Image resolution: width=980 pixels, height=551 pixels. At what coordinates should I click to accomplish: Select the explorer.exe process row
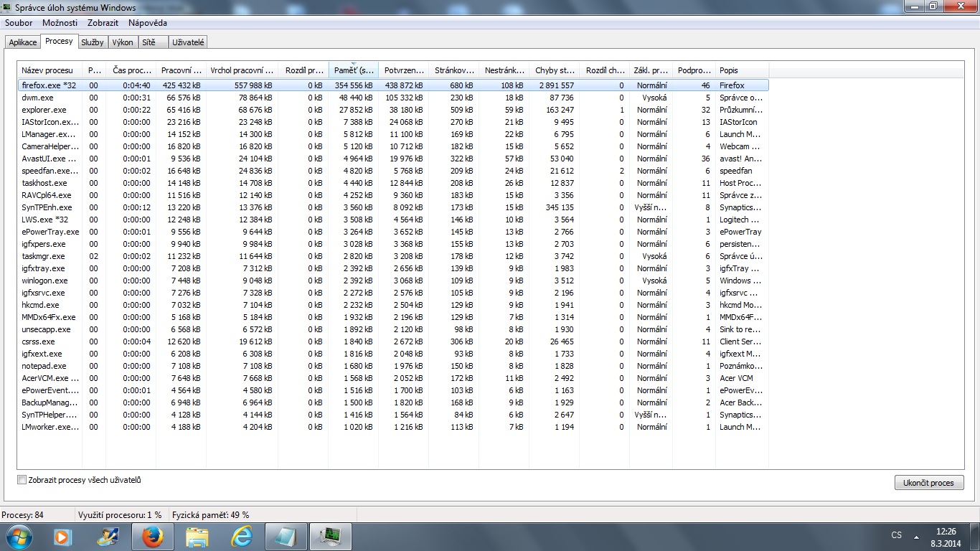click(392, 110)
